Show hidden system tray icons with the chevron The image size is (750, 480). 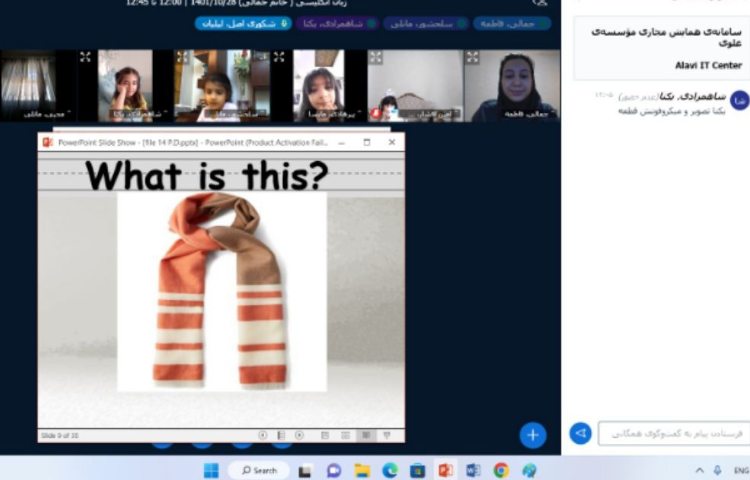[x=699, y=470]
